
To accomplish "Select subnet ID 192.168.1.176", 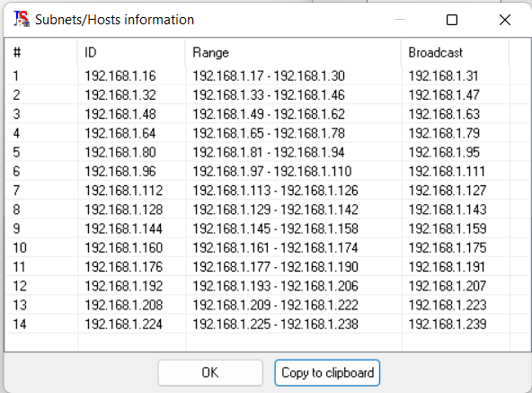I will [x=124, y=266].
